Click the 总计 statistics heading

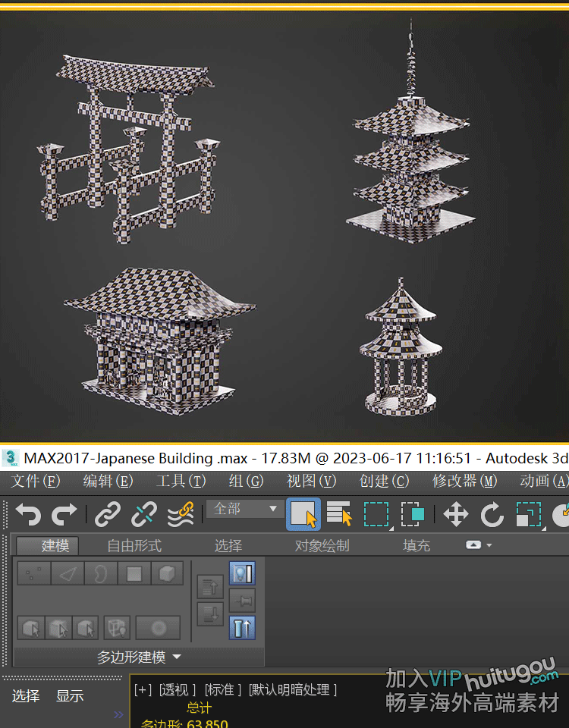tap(199, 708)
